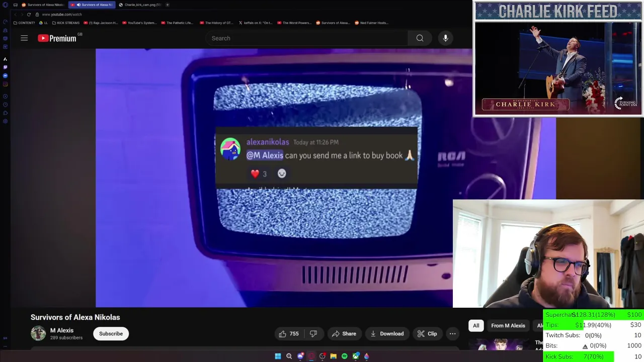644x362 pixels.
Task: Open M Alexis channel avatar
Action: tap(38, 333)
